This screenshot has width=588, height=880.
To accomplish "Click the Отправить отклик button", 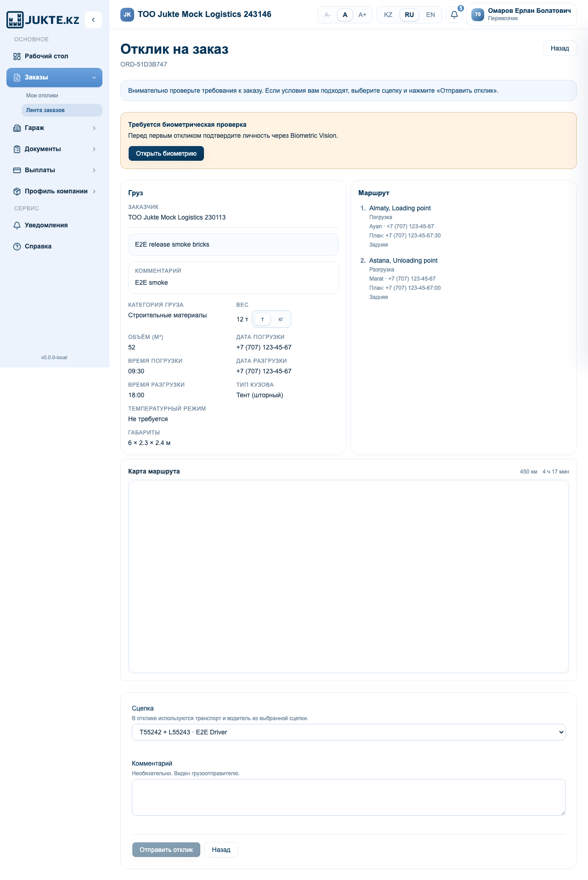I will 166,850.
